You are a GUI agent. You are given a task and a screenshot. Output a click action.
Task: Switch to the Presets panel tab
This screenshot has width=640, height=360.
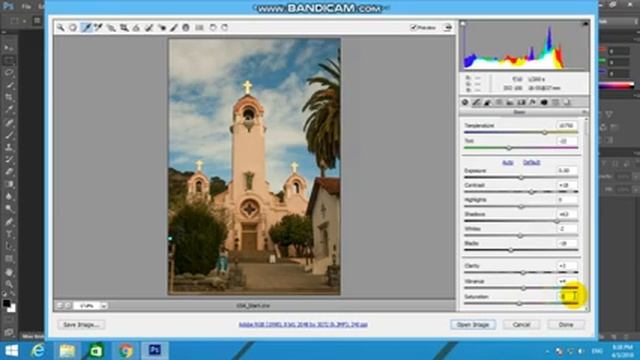coord(556,102)
